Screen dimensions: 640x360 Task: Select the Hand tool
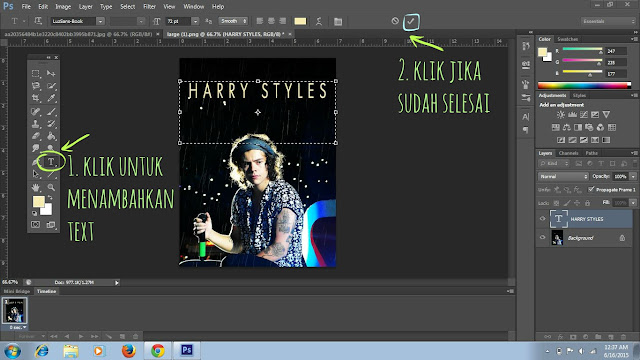[x=36, y=187]
